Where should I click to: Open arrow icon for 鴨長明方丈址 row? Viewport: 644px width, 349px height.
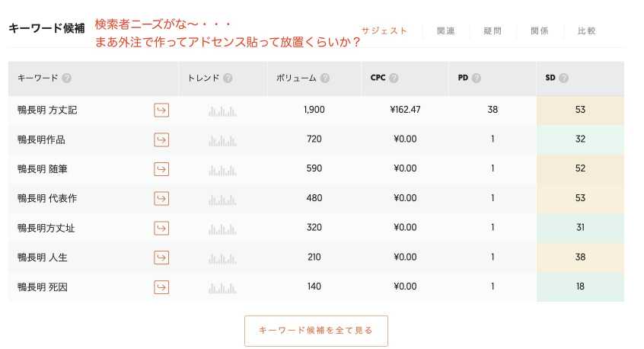(x=161, y=228)
